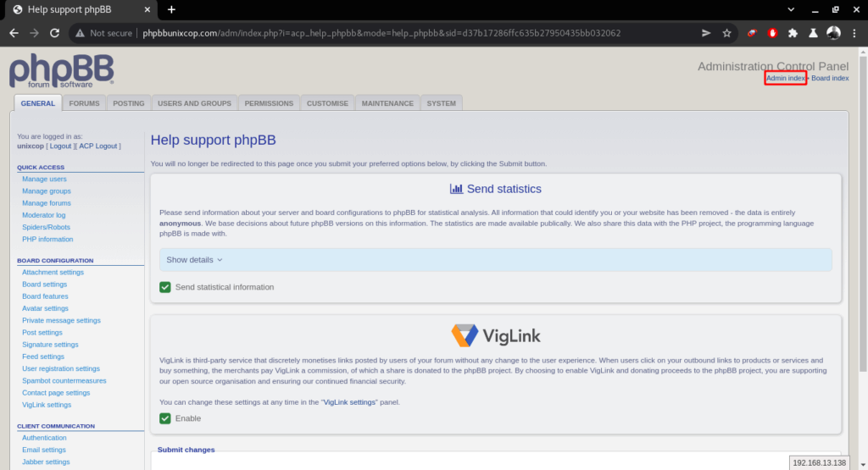Click the ACP Logout link
Image resolution: width=868 pixels, height=470 pixels.
click(98, 146)
